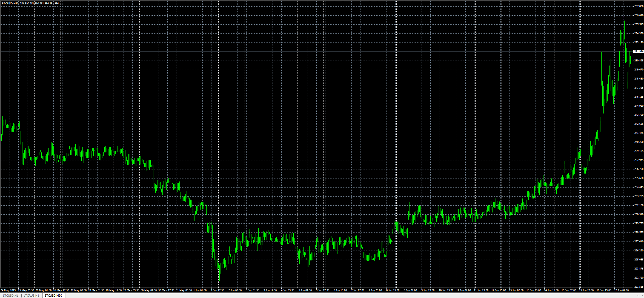Click the 12 Jun 15:00 time label
644x298 pixels.
pos(499,290)
